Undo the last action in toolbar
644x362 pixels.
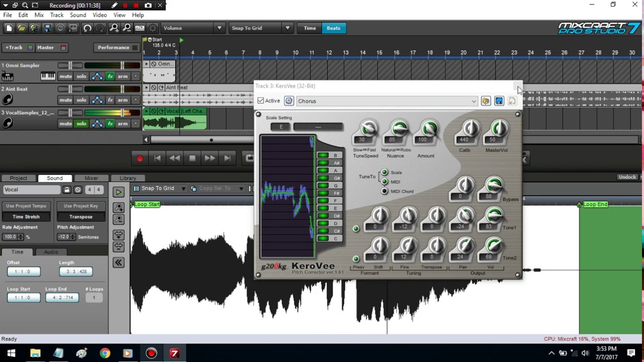87,28
